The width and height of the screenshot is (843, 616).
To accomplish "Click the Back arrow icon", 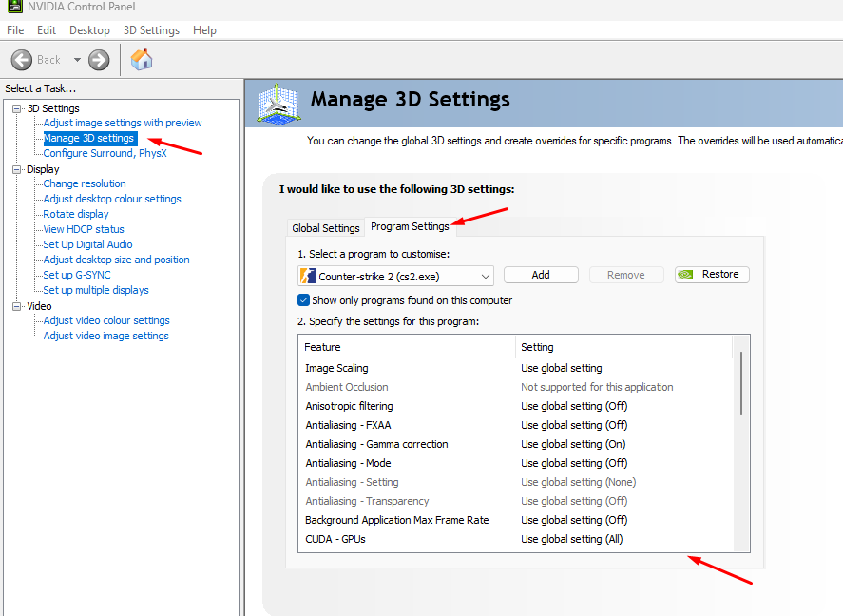I will click(22, 60).
